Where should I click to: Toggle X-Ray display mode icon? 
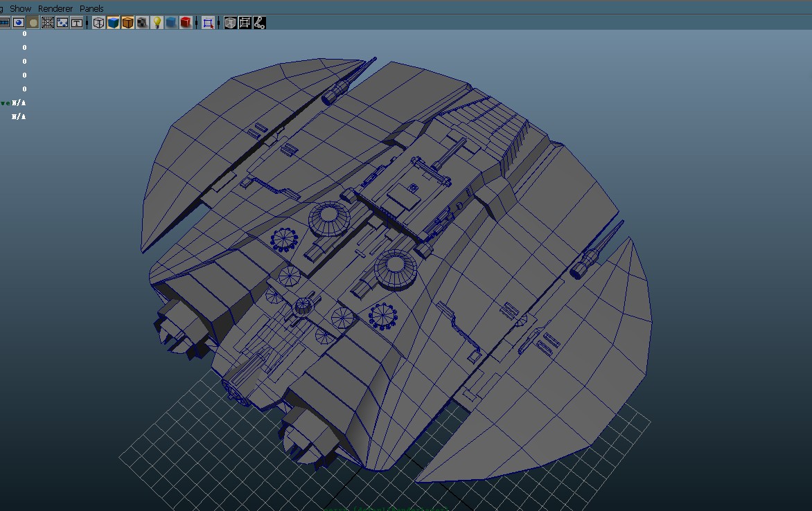point(231,22)
